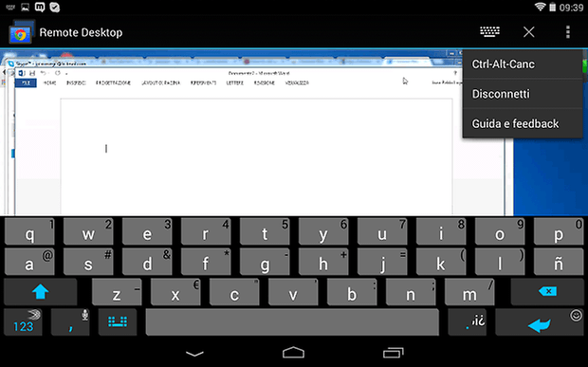Switch to 123 numeric keyboard

tap(23, 322)
